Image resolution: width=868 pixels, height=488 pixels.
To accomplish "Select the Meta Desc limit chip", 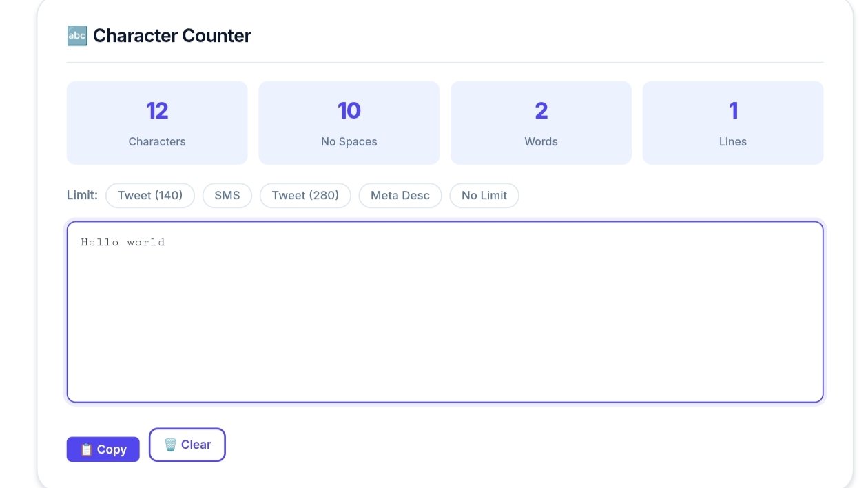I will tap(400, 195).
